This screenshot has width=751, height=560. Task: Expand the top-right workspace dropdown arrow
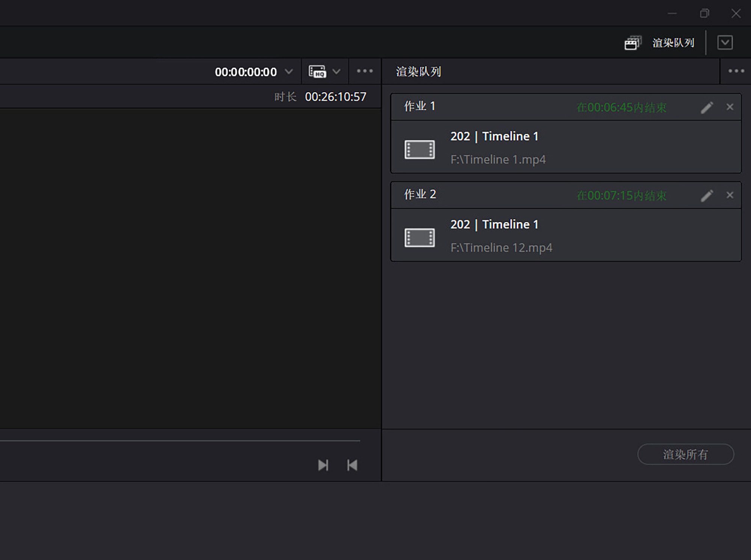725,42
